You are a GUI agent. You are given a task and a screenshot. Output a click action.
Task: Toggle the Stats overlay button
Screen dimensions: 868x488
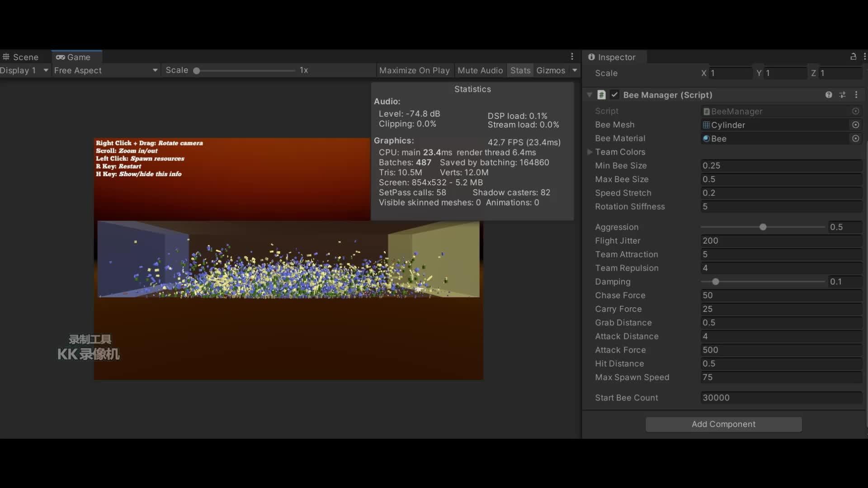520,70
